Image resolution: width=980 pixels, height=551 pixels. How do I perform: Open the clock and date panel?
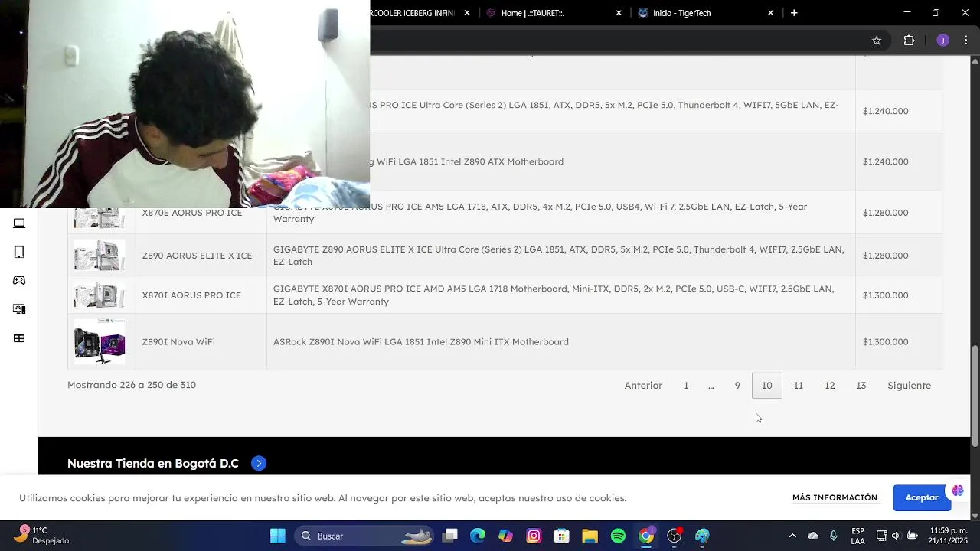point(948,536)
